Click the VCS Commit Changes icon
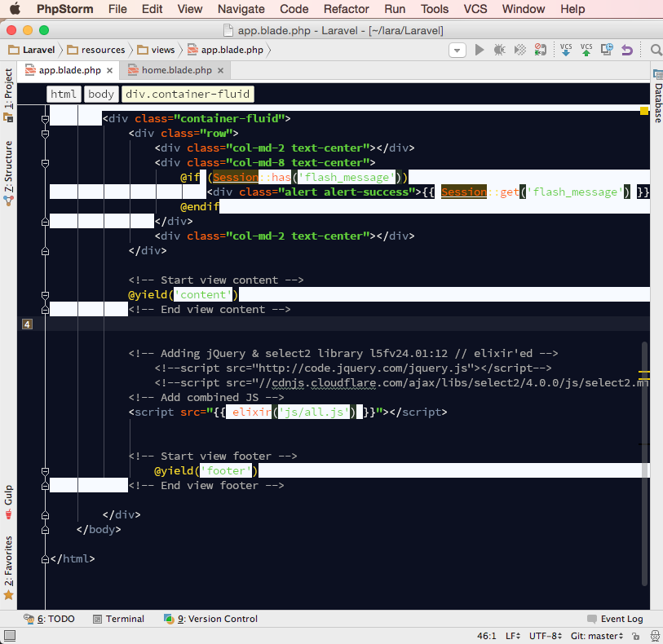 coord(586,50)
